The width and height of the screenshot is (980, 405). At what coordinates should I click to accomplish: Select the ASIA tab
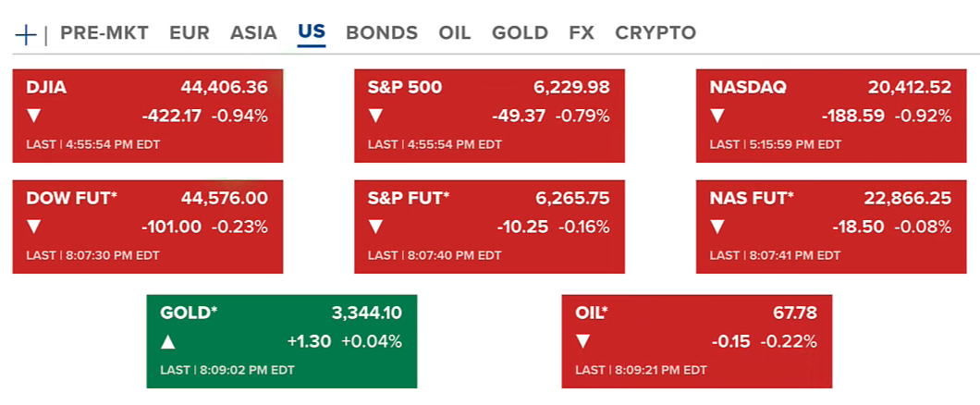coord(253,33)
